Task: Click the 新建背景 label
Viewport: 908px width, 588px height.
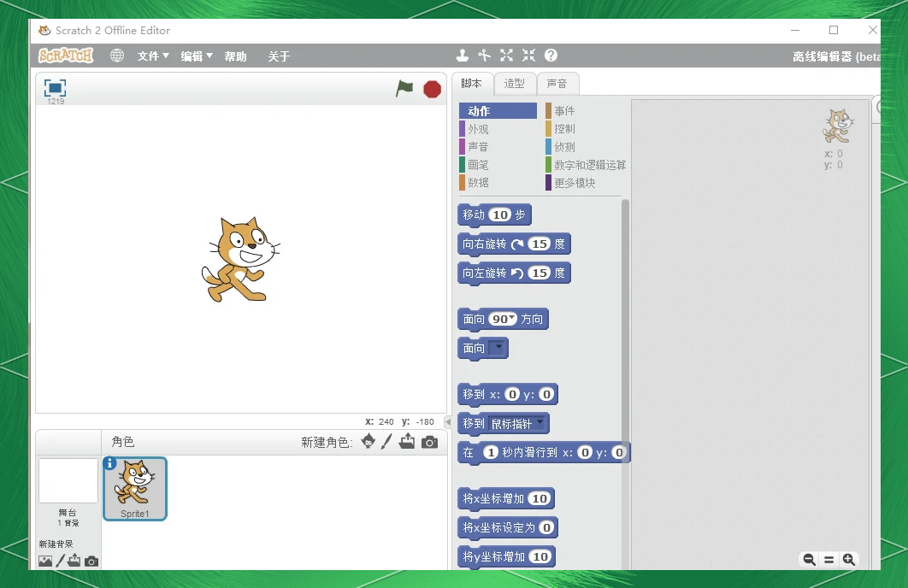Action: click(x=56, y=544)
